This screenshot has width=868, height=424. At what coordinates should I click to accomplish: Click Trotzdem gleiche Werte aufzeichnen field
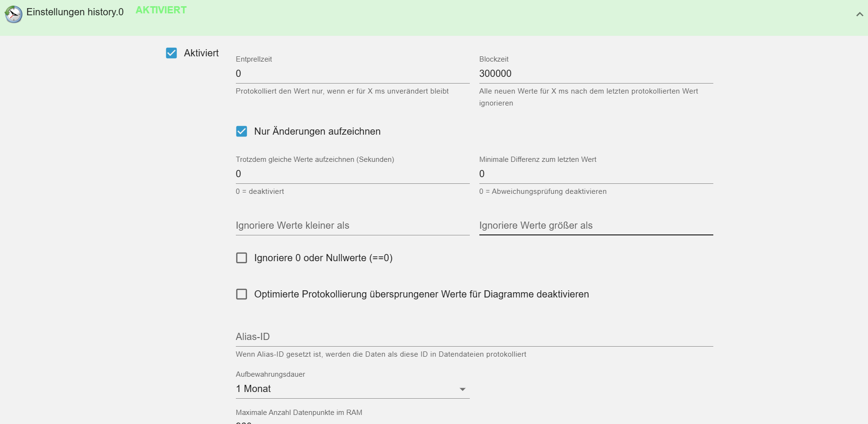point(352,174)
